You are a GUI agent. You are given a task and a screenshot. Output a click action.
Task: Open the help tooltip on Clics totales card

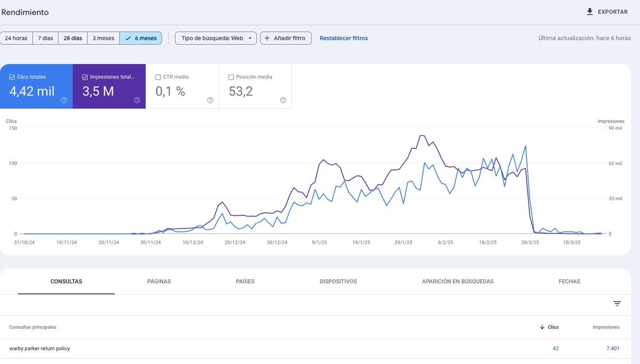[64, 100]
